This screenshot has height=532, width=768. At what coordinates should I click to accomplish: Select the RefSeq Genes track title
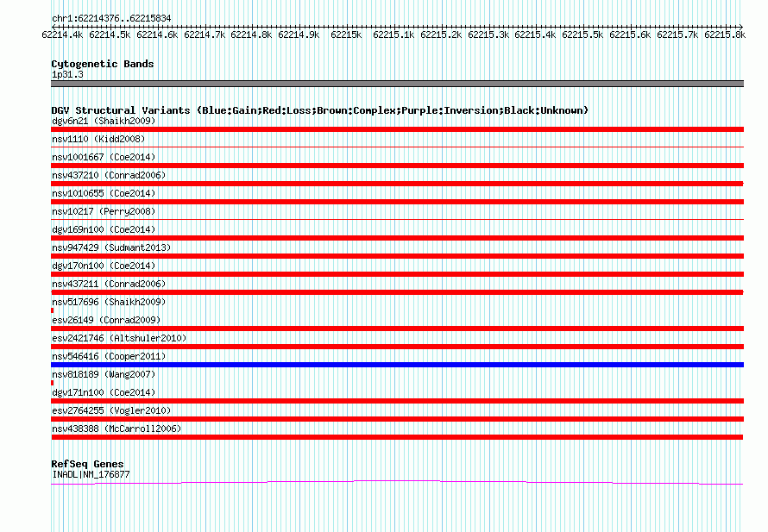[x=88, y=464]
